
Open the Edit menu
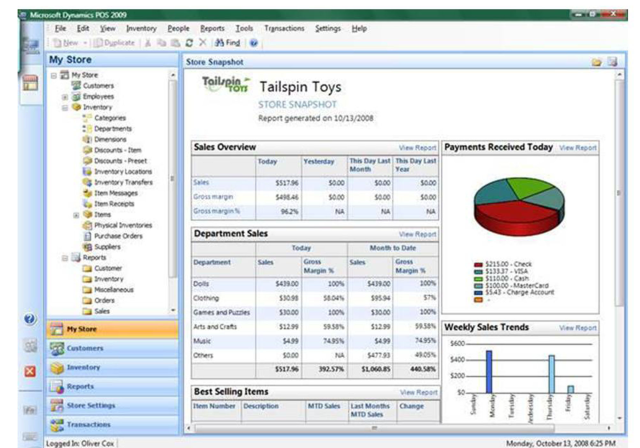(83, 29)
